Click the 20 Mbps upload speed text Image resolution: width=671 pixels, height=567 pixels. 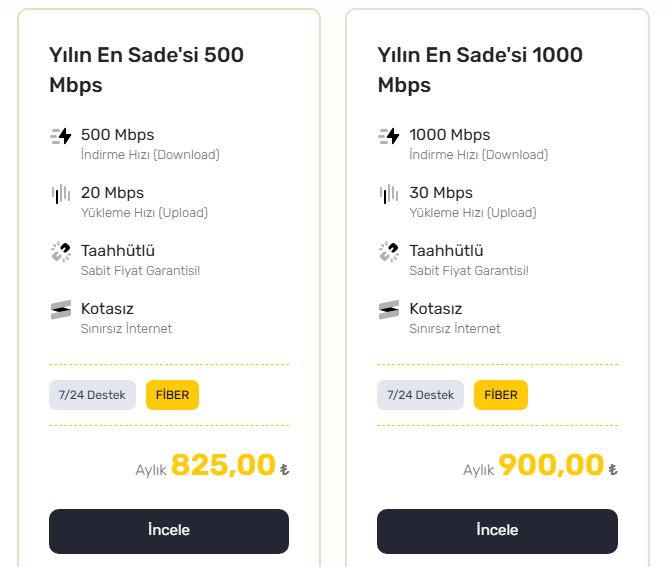(x=113, y=193)
